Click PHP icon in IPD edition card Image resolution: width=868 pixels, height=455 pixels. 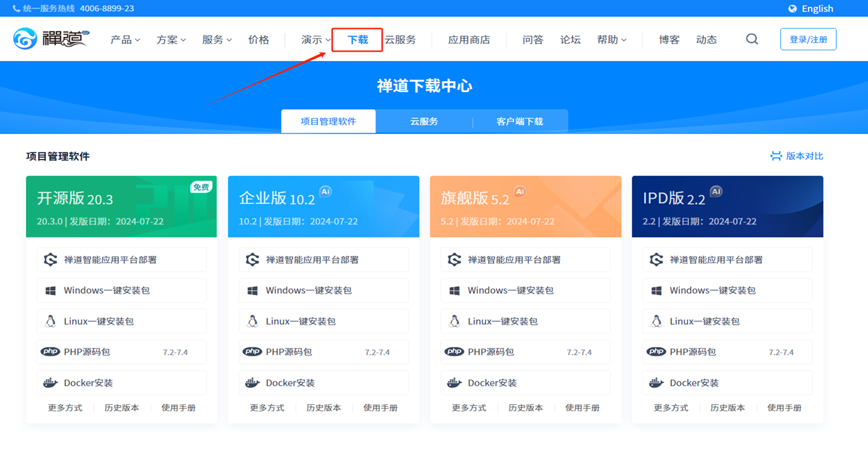[656, 352]
